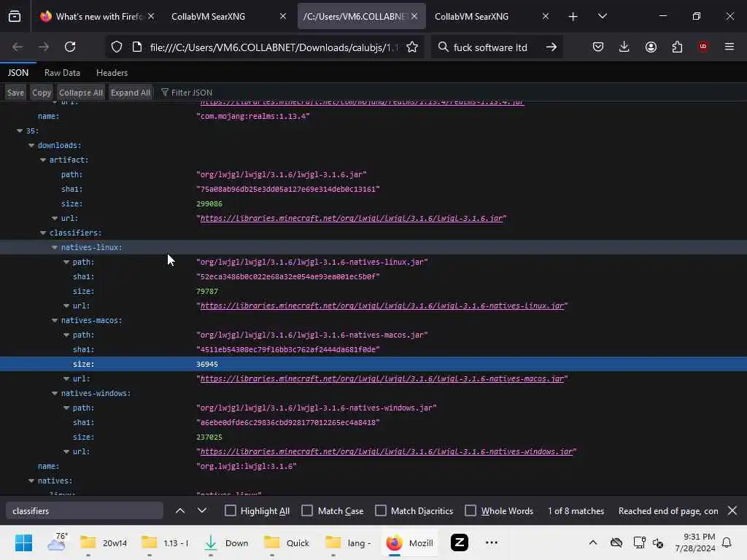Screen dimensions: 747x560
Task: Open lwjgl-3.1.6-natives-macos.jar URL link
Action: coord(382,378)
